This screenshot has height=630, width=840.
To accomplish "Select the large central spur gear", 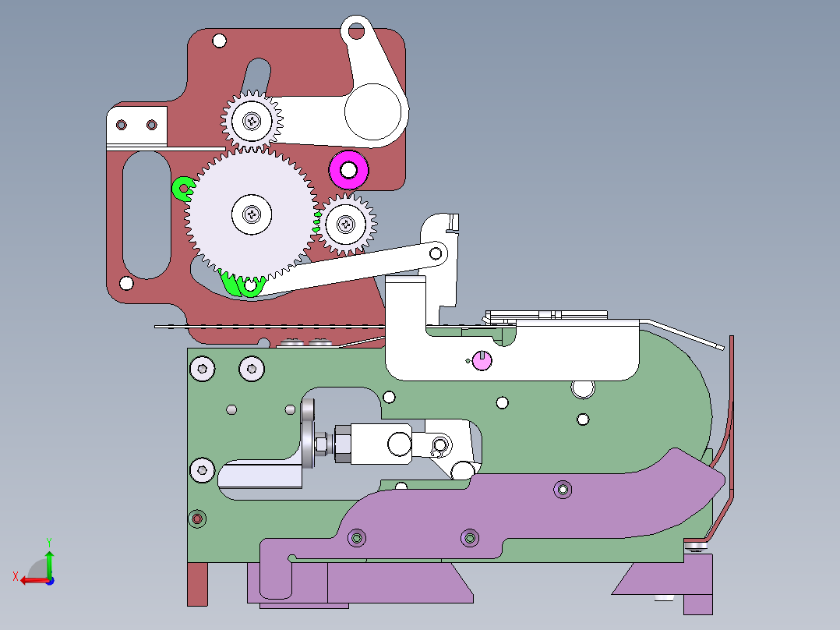I will tap(251, 214).
